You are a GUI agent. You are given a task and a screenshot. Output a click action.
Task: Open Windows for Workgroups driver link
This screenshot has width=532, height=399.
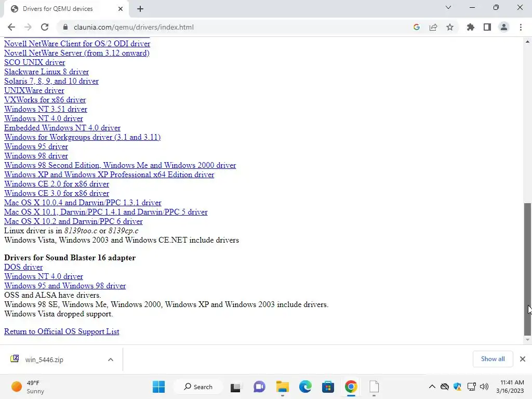tap(82, 137)
